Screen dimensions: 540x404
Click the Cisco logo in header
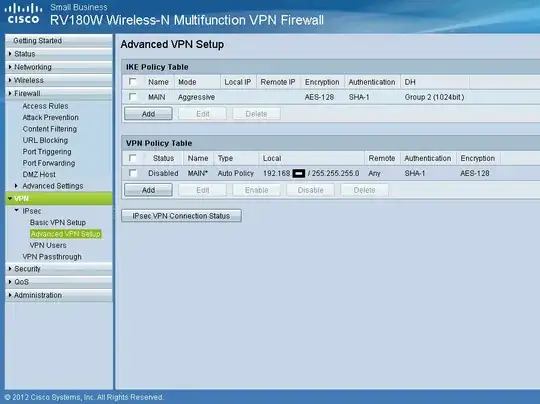[23, 13]
